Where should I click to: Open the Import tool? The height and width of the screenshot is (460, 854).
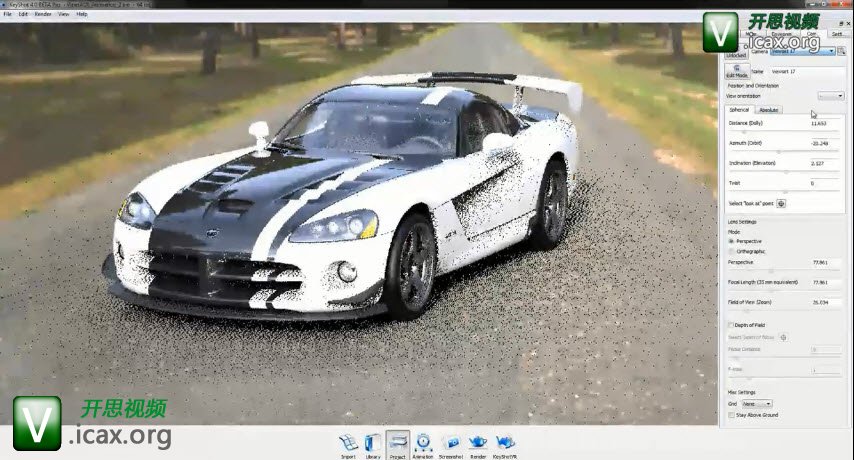tap(348, 446)
